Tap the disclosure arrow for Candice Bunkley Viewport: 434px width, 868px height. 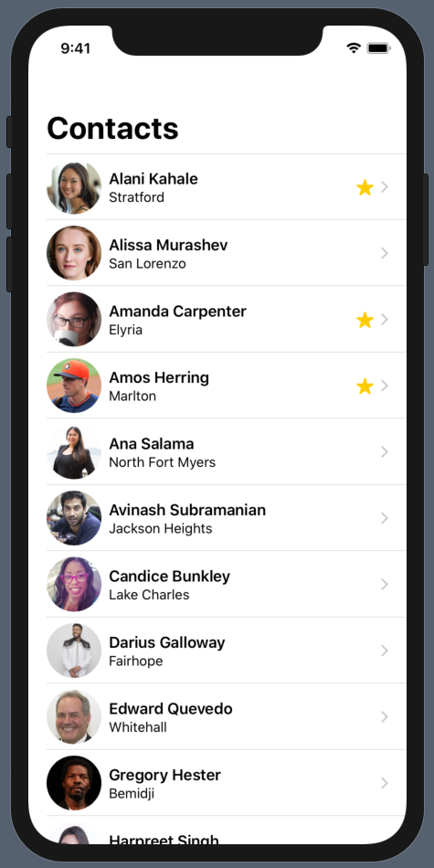385,584
